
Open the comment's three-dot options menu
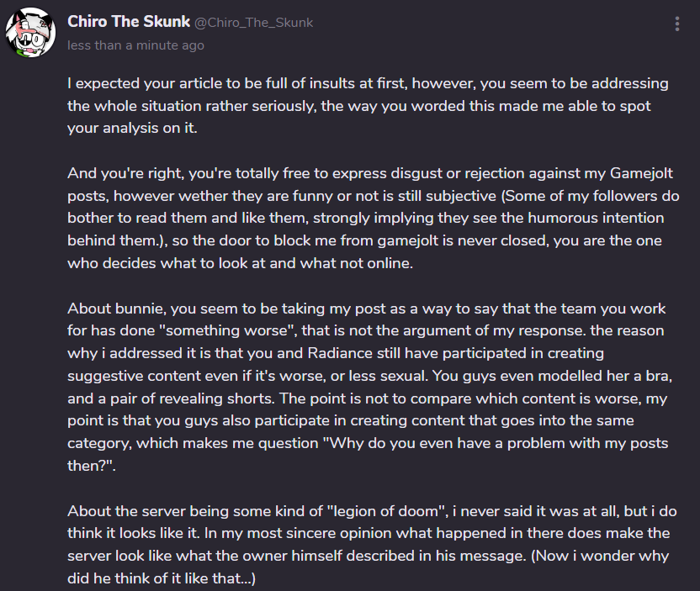point(677,24)
